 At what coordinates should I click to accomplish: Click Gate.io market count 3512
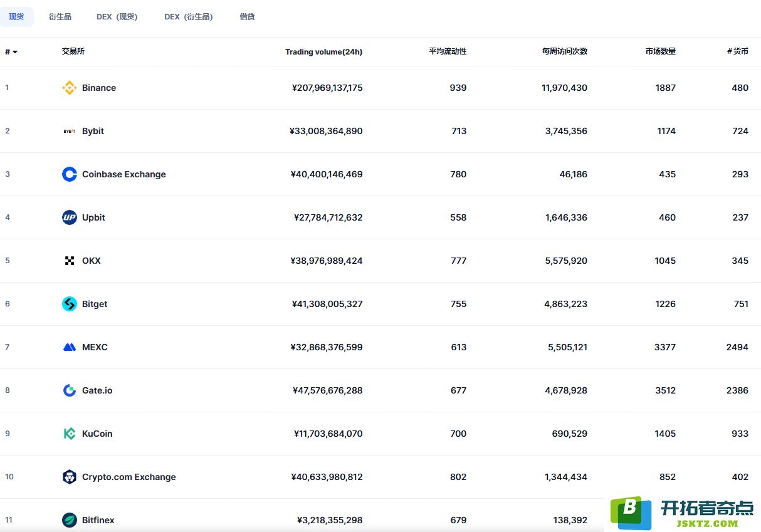coord(666,390)
